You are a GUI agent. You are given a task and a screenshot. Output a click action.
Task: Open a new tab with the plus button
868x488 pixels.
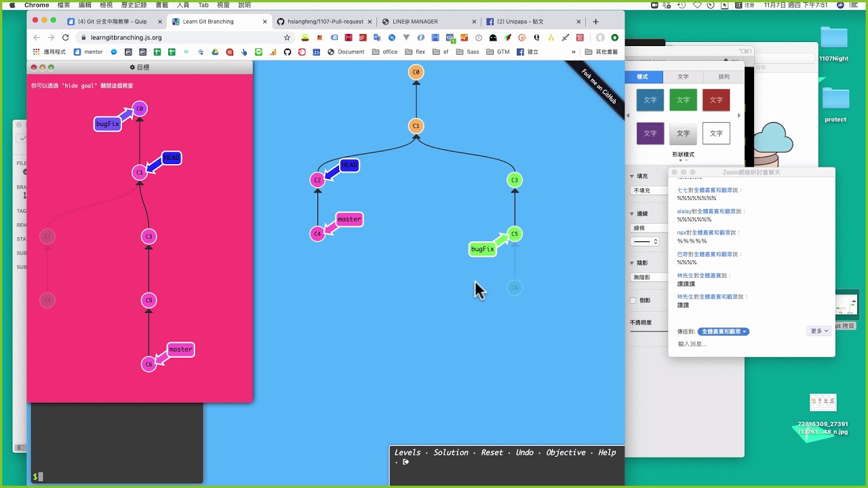(596, 22)
